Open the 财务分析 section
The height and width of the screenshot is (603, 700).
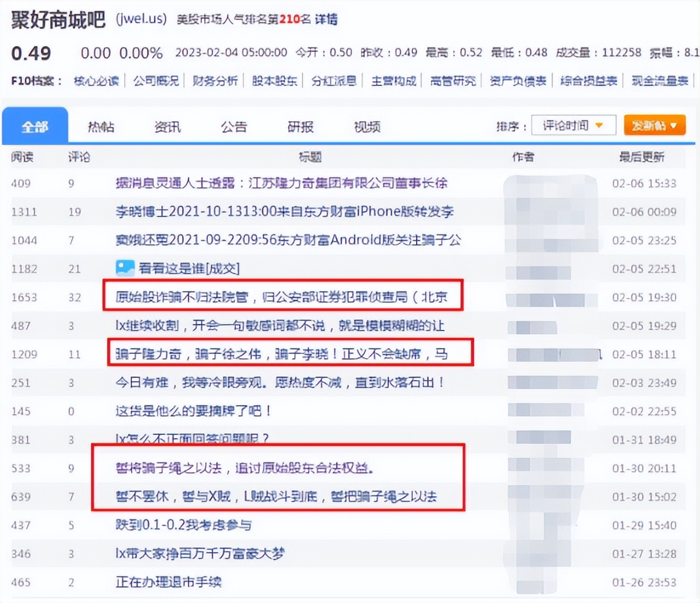click(x=215, y=80)
